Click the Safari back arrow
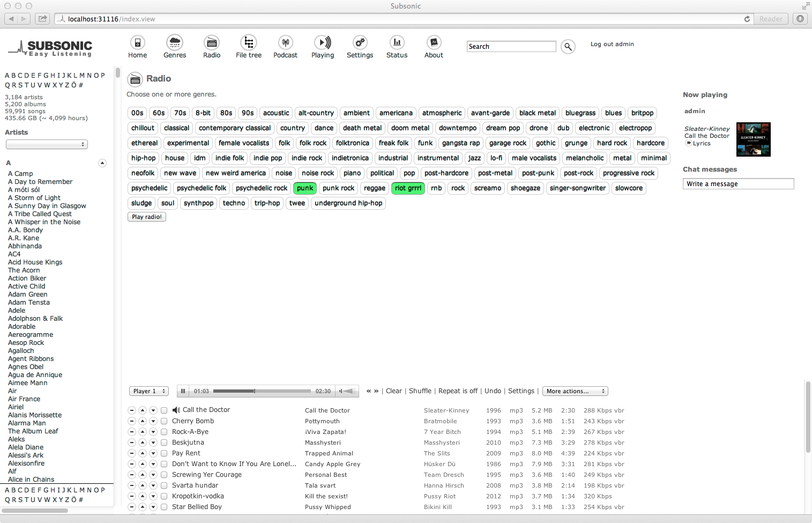 pyautogui.click(x=11, y=19)
